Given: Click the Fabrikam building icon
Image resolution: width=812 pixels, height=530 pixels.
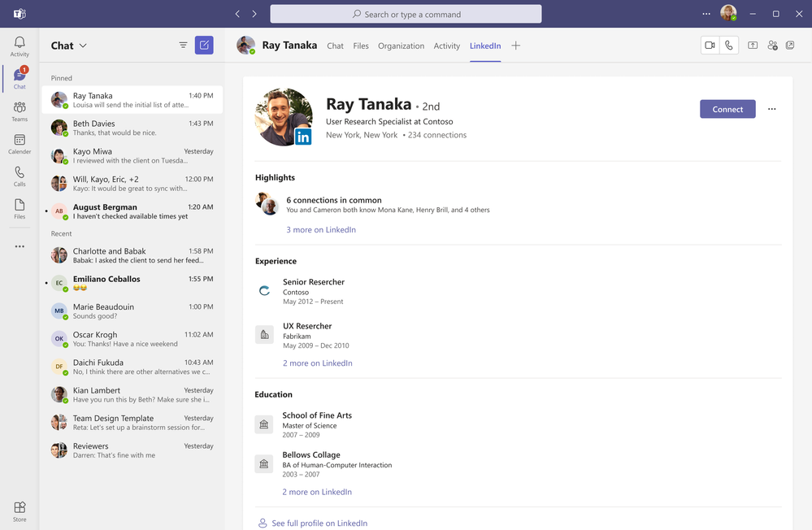Looking at the screenshot, I should click(x=264, y=335).
